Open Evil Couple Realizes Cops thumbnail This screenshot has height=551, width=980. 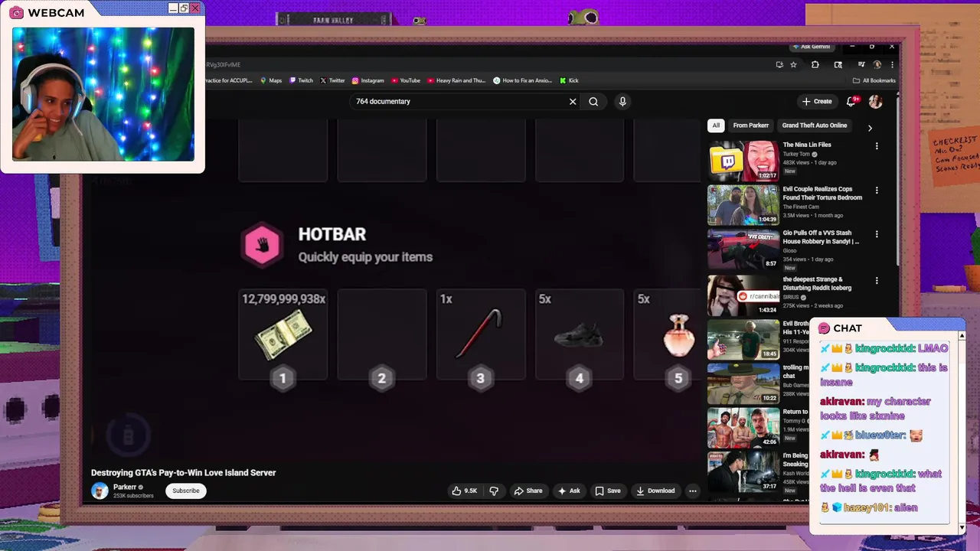click(x=743, y=205)
